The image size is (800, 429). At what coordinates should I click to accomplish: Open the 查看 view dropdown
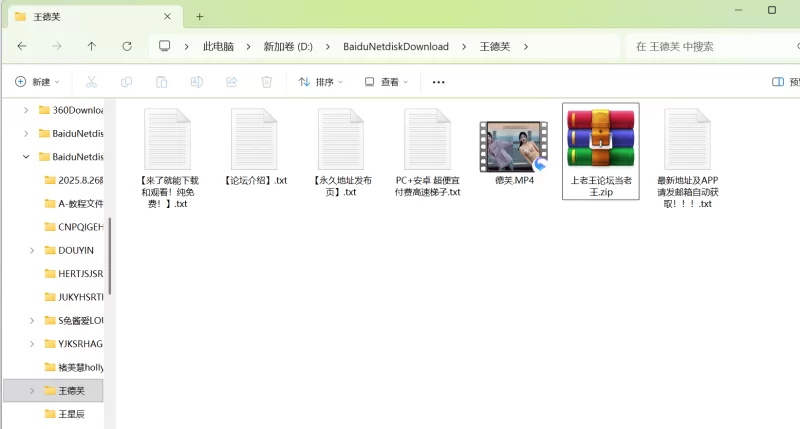click(x=386, y=82)
